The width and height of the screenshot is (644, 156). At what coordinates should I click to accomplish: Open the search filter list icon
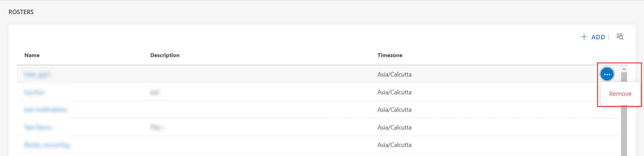coord(620,37)
